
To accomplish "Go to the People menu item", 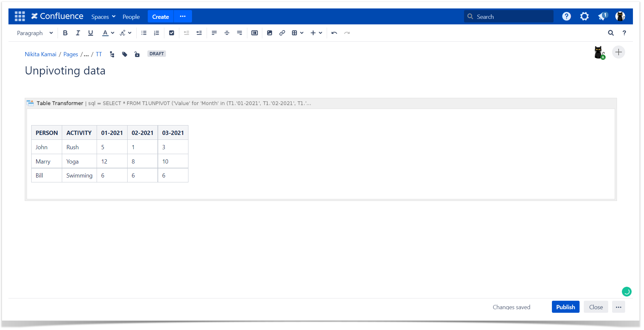I will tap(131, 17).
